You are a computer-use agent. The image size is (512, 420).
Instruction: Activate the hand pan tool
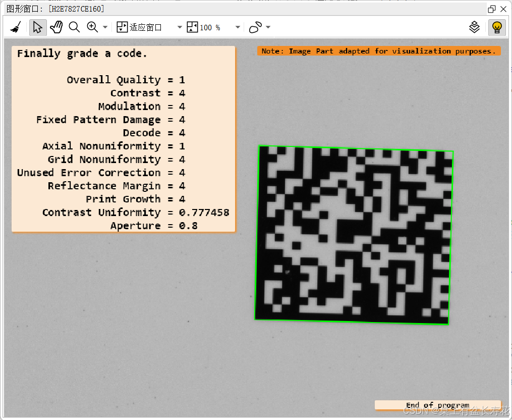(56, 27)
